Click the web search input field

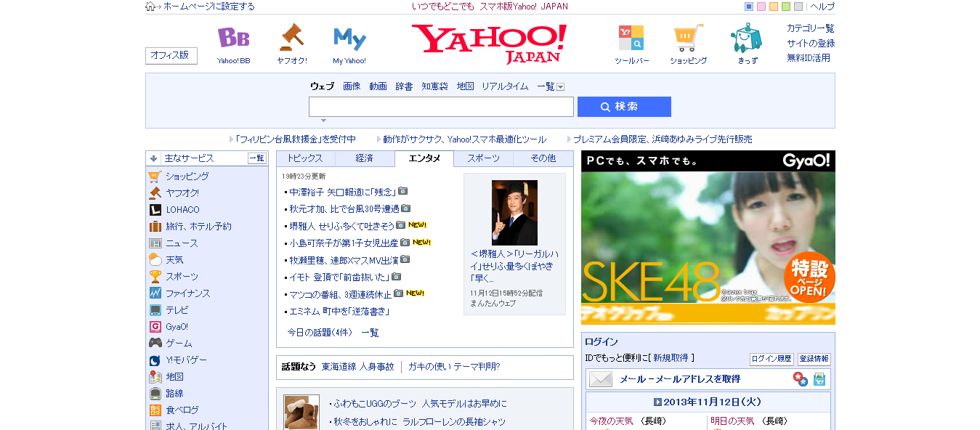(441, 107)
